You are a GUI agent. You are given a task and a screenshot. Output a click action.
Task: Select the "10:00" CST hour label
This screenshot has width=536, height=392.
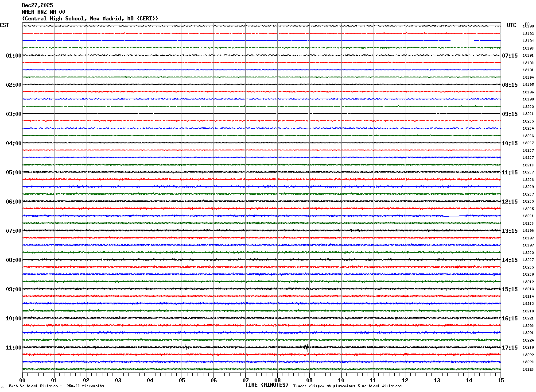pyautogui.click(x=14, y=319)
